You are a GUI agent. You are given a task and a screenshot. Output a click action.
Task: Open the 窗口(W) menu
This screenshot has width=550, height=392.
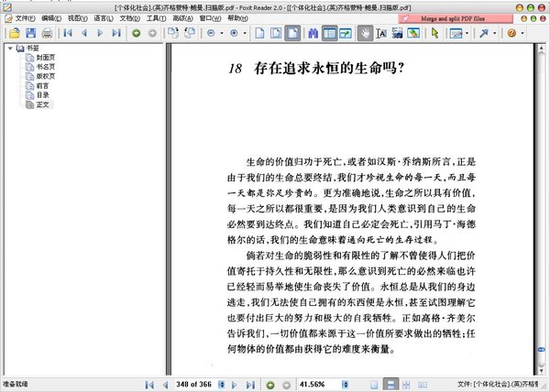pyautogui.click(x=210, y=18)
